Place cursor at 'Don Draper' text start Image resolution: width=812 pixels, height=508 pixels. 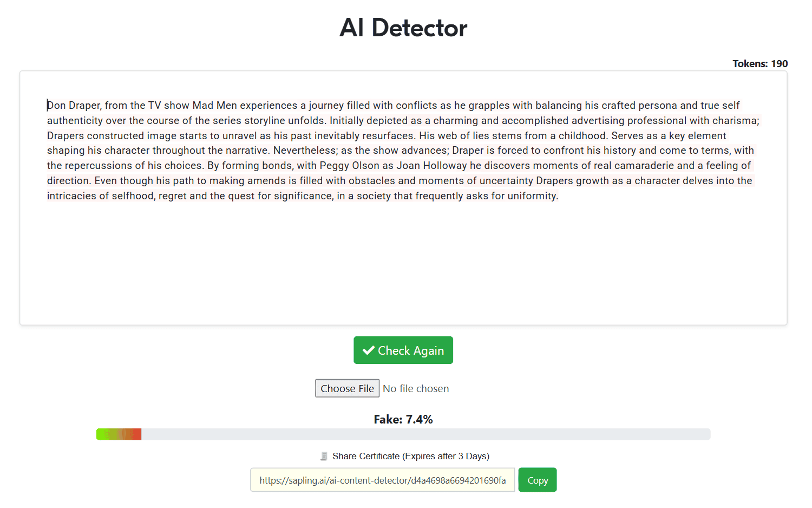[48, 105]
